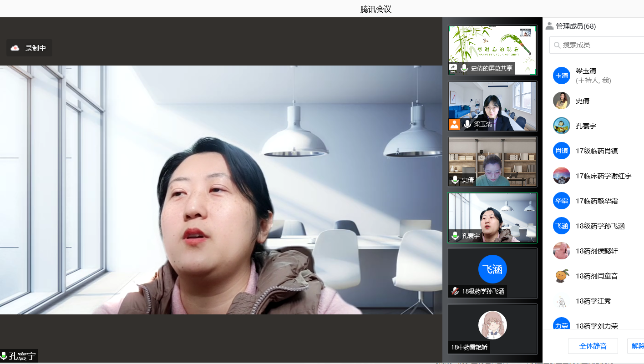Choose 18药剂侯懿轩 from the member list
The width and height of the screenshot is (644, 364).
[597, 251]
